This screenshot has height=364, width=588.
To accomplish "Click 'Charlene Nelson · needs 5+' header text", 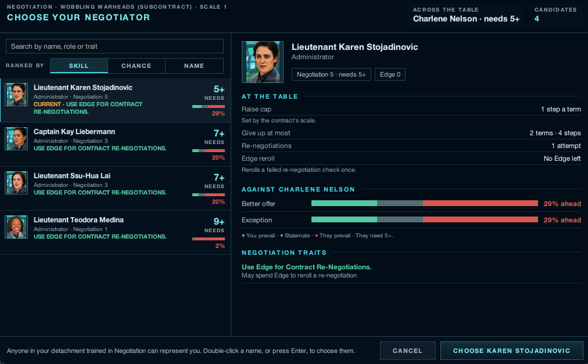I will coord(466,19).
